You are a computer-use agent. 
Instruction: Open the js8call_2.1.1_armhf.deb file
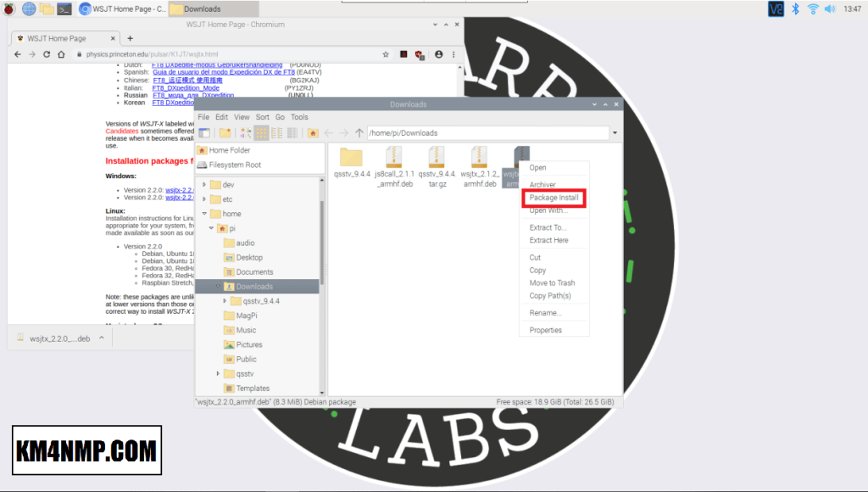point(393,166)
